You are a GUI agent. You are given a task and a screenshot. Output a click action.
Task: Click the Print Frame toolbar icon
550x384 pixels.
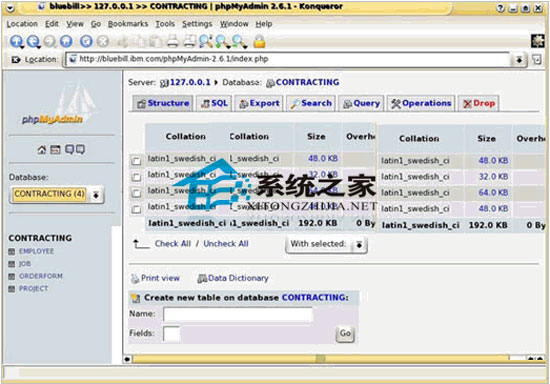[x=189, y=41]
